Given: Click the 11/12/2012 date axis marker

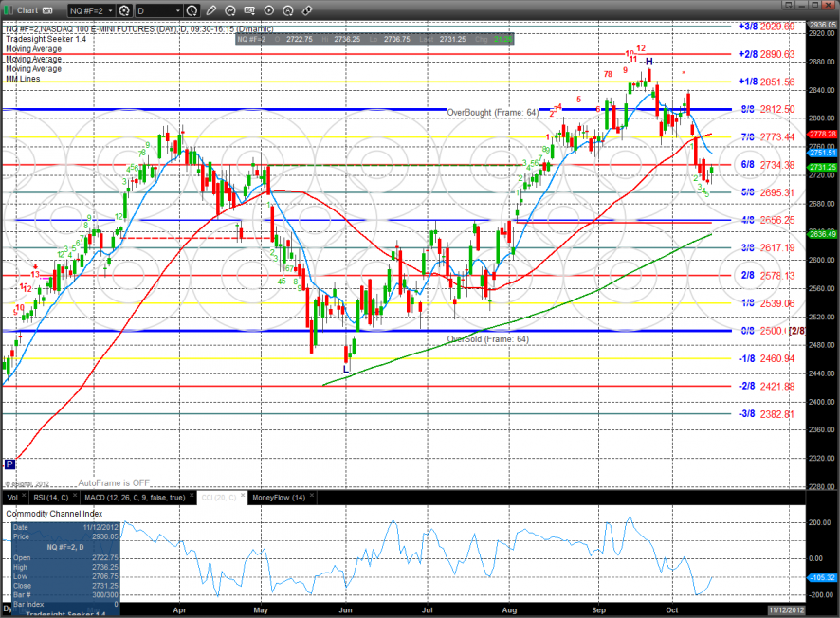Looking at the screenshot, I should point(786,610).
